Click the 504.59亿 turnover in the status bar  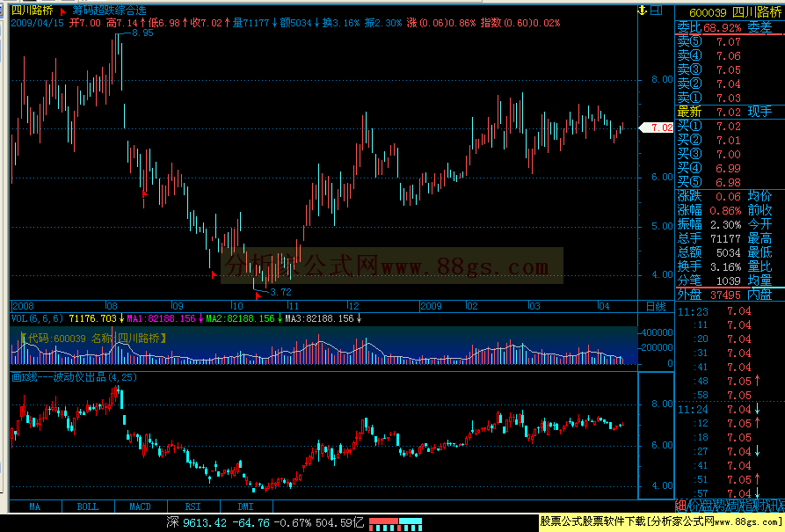[x=339, y=523]
